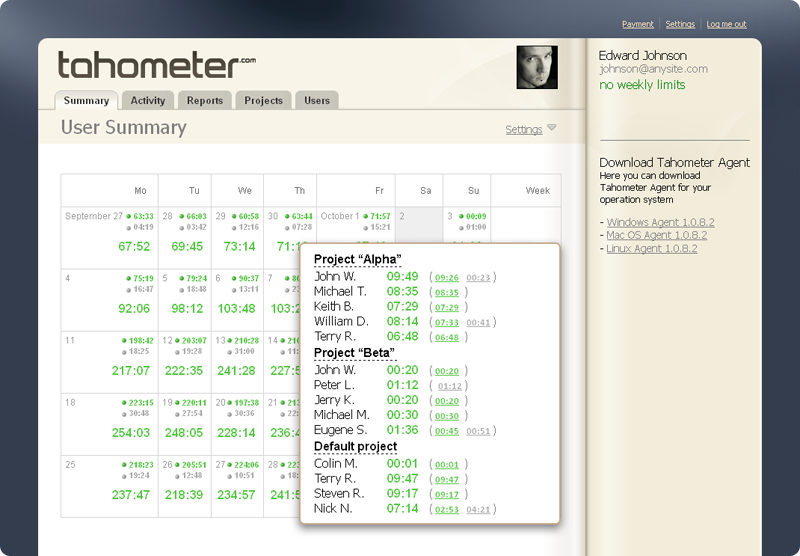800x556 pixels.
Task: Click Nick N.'s 04:21 time link
Action: click(478, 509)
